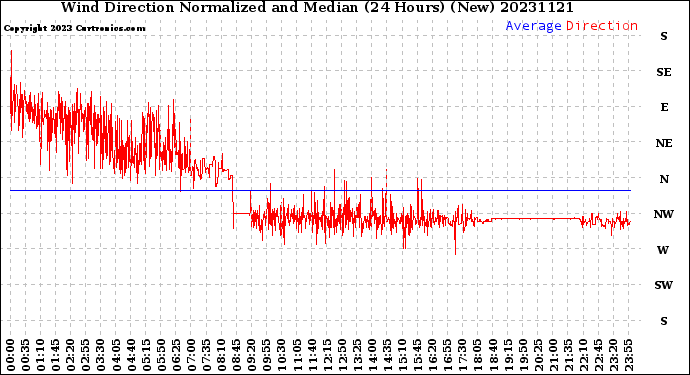Select the 00:35 time label

click(x=26, y=356)
